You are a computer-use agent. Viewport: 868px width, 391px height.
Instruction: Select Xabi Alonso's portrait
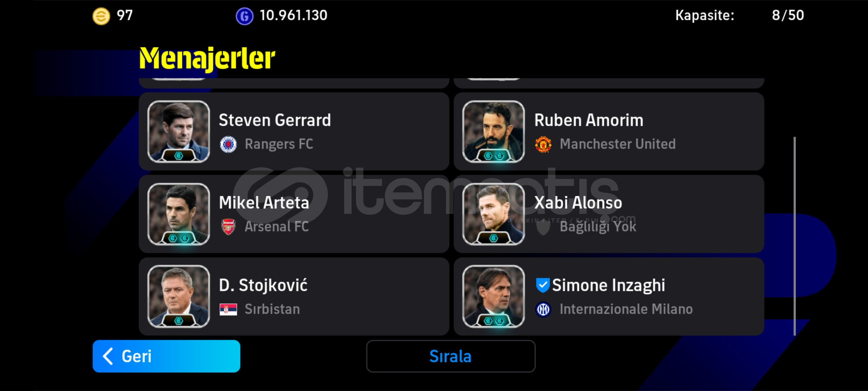point(494,214)
